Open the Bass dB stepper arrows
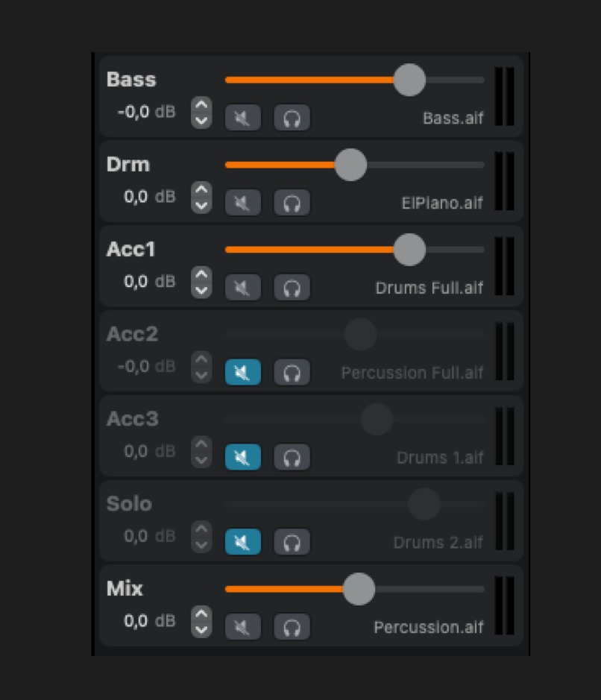601x700 pixels. tap(201, 113)
